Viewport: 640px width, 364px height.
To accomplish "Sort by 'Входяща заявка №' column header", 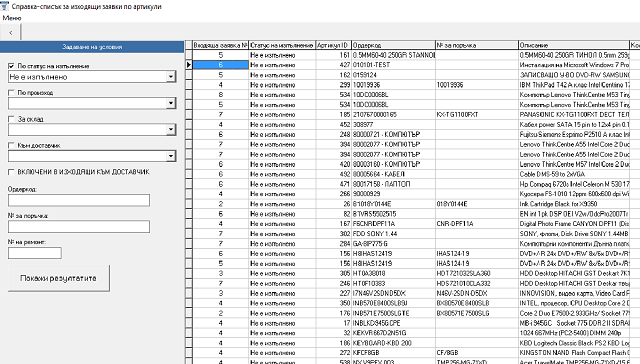I will [x=220, y=45].
